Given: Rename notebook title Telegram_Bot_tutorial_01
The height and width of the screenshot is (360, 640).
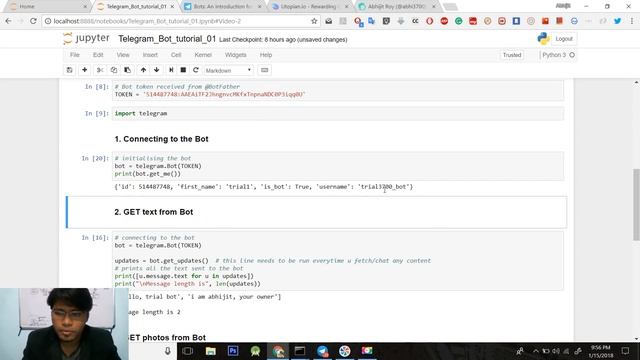Looking at the screenshot, I should [x=167, y=39].
